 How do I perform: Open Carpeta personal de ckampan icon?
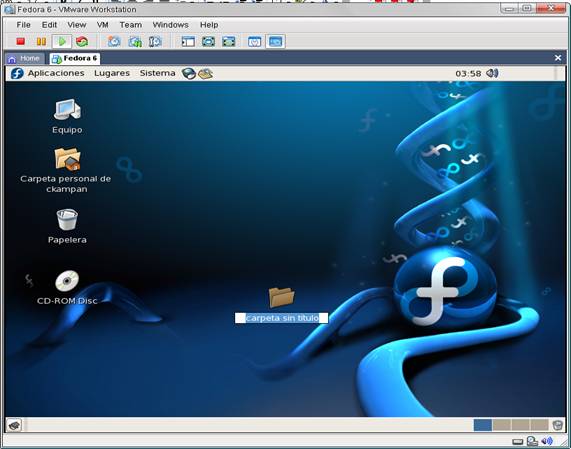(x=67, y=159)
